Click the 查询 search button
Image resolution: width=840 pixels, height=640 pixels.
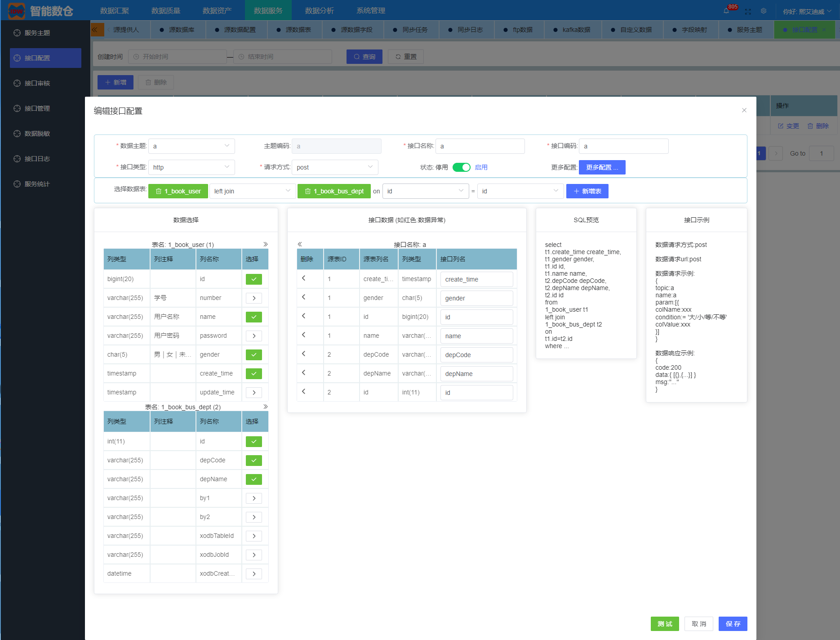[364, 57]
